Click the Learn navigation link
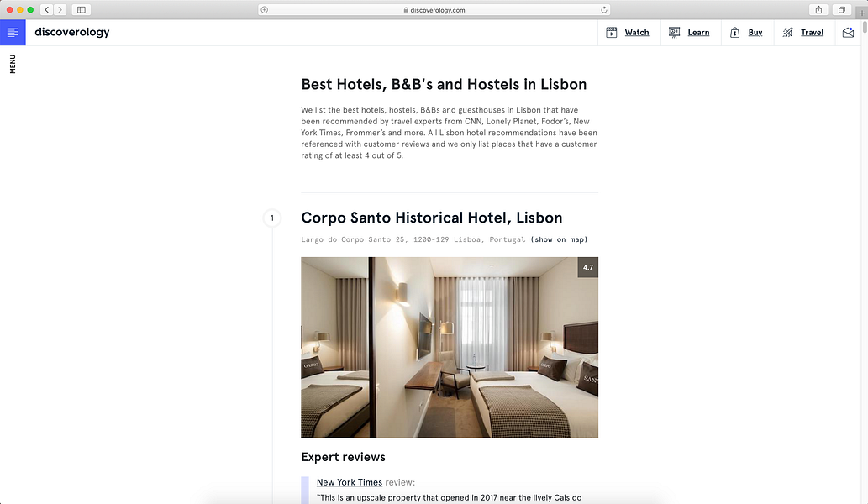 pyautogui.click(x=698, y=33)
